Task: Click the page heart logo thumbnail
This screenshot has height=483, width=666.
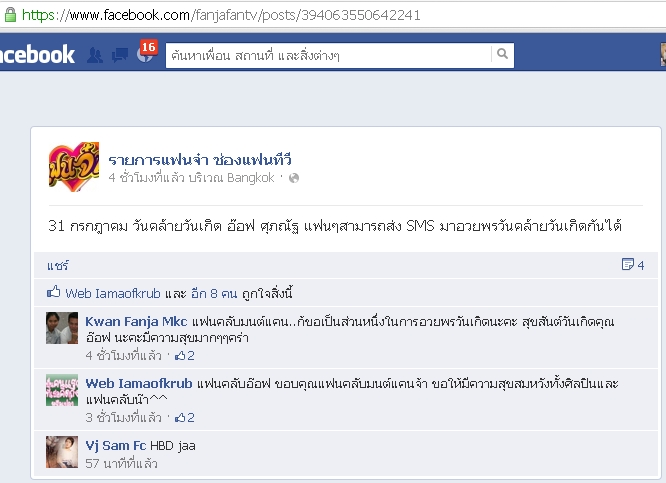Action: [x=74, y=167]
